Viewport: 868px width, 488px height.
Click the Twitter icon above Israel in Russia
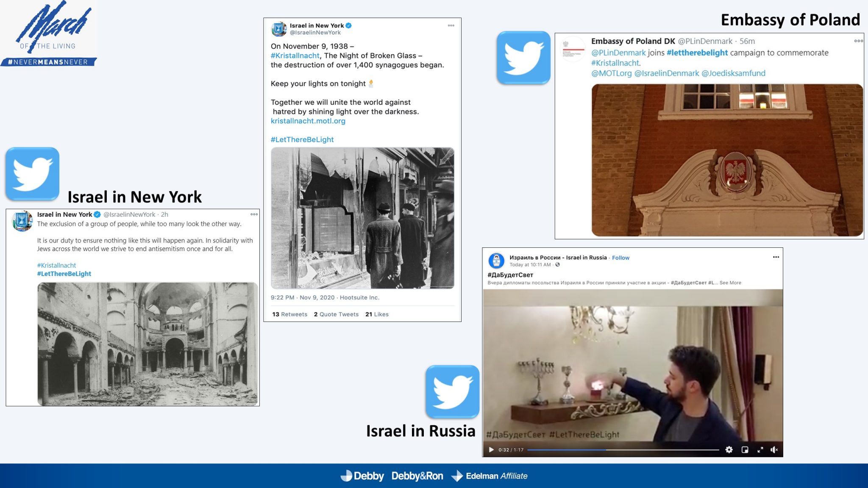[x=452, y=392]
